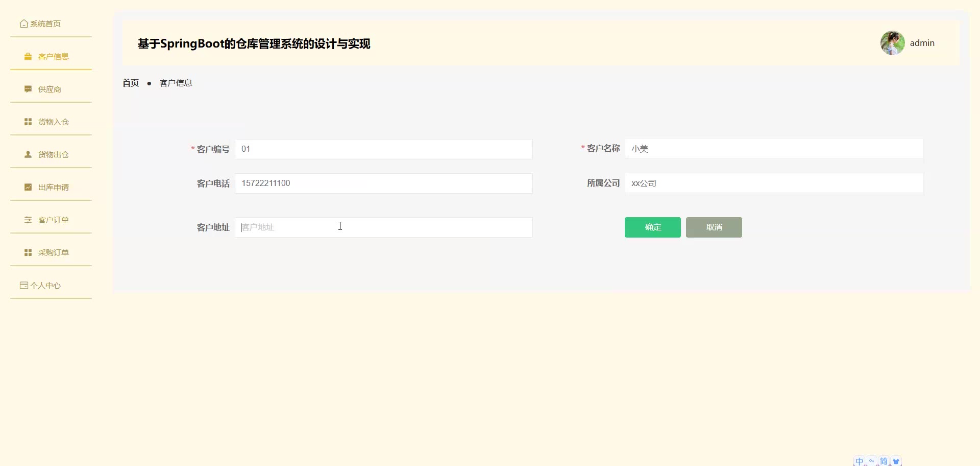Go to the 供应商 menu item
980x466 pixels.
[x=51, y=89]
